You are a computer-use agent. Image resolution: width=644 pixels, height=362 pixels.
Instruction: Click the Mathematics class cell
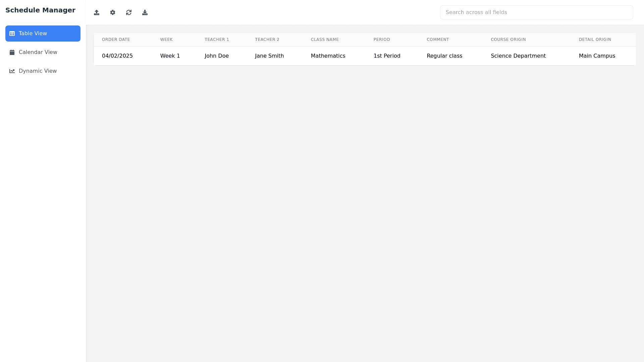328,56
